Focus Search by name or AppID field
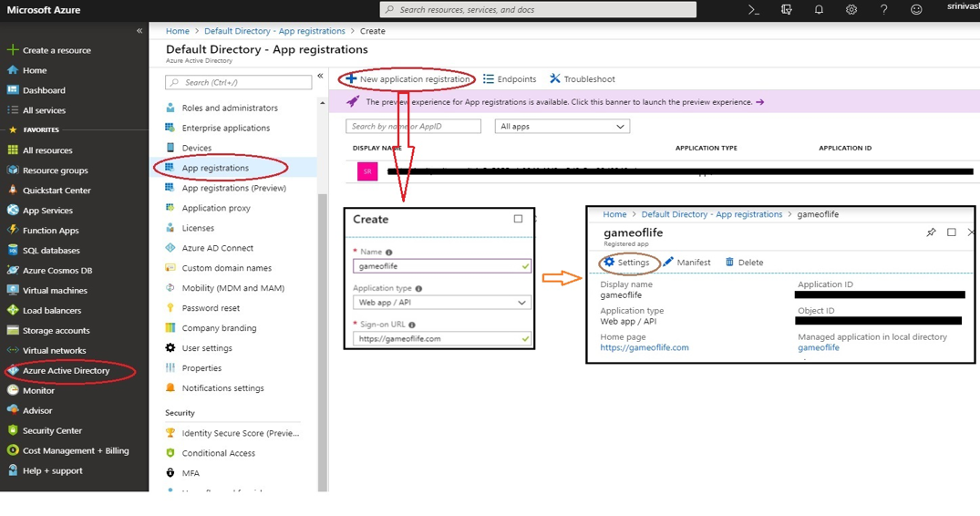The width and height of the screenshot is (980, 516). [413, 126]
